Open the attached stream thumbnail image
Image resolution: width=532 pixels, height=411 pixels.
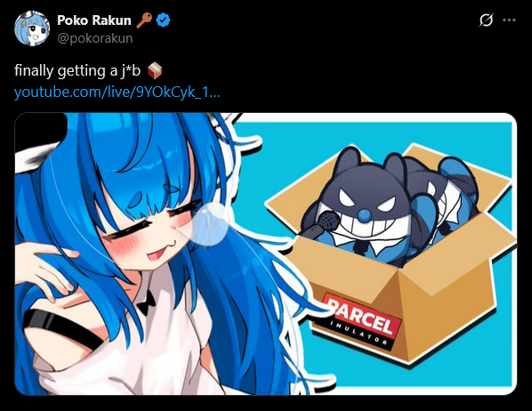pyautogui.click(x=266, y=254)
